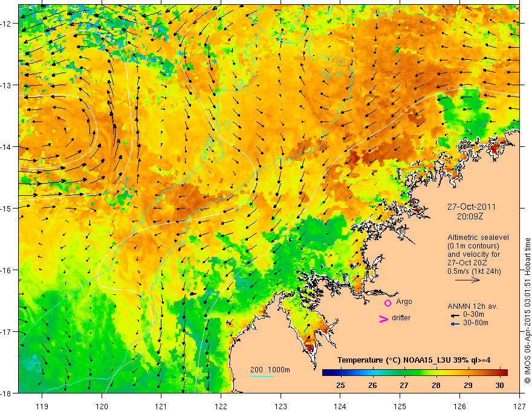Click the 'drifter' legend label
This screenshot has height=411, width=532.
(401, 318)
